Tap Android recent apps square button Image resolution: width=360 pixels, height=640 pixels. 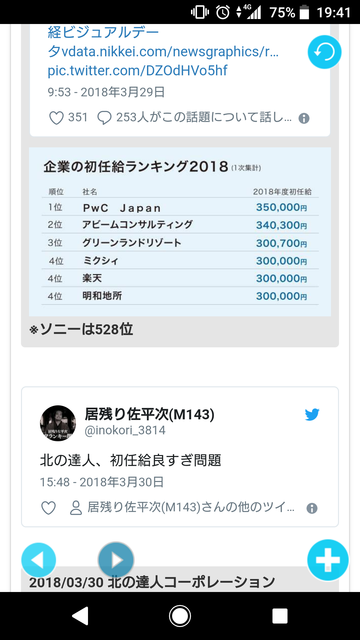coord(280,616)
